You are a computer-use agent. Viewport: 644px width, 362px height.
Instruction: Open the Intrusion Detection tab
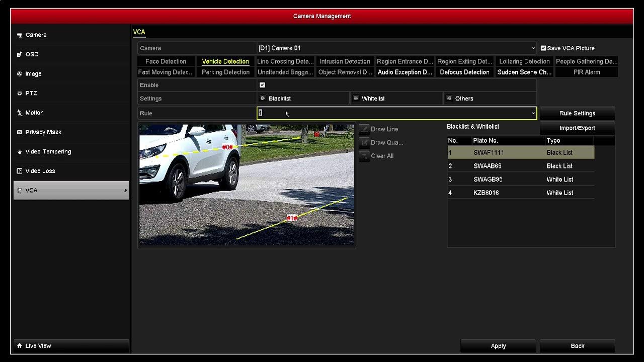(345, 61)
